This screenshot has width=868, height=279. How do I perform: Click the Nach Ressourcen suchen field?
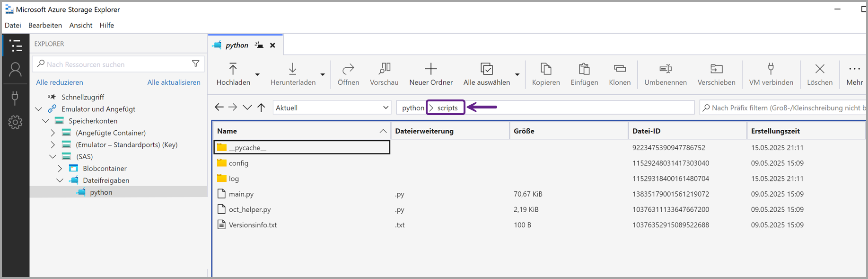point(114,64)
